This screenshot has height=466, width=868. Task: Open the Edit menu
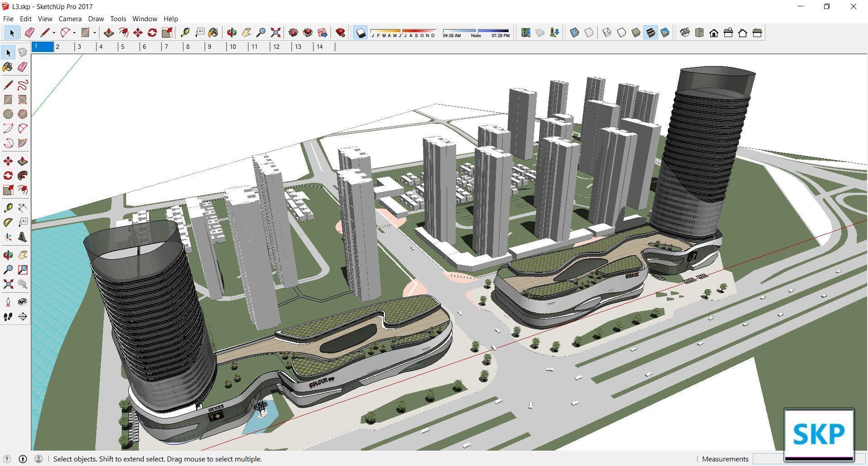25,19
